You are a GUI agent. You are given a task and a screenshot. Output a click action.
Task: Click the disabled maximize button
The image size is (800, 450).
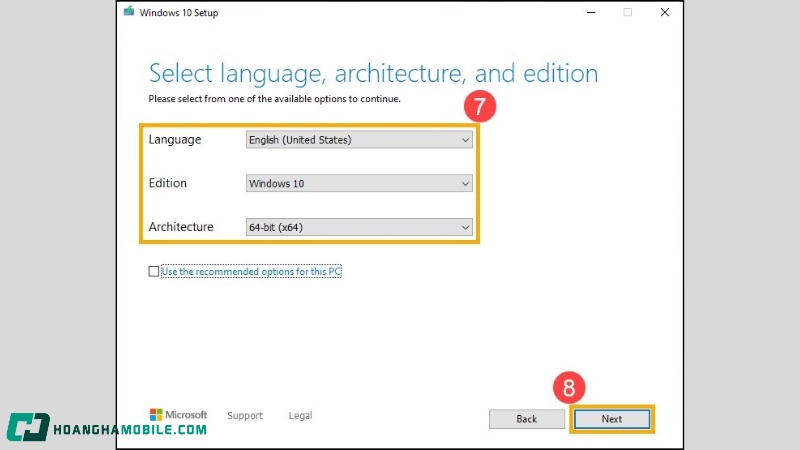pos(628,12)
